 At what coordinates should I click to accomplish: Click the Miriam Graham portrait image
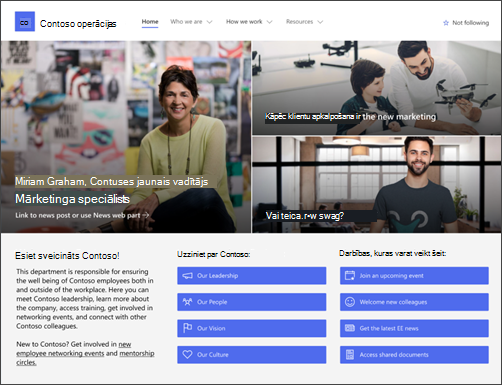[126, 137]
